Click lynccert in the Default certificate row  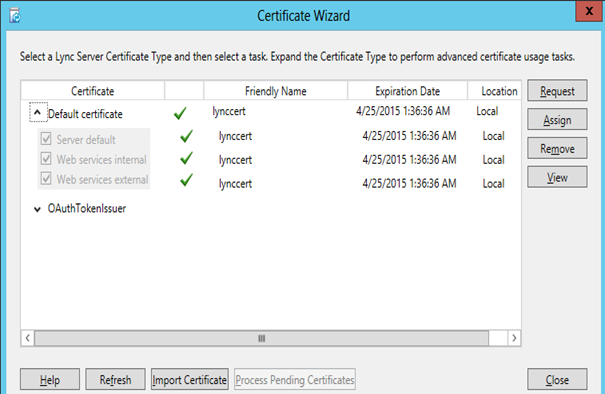click(229, 112)
